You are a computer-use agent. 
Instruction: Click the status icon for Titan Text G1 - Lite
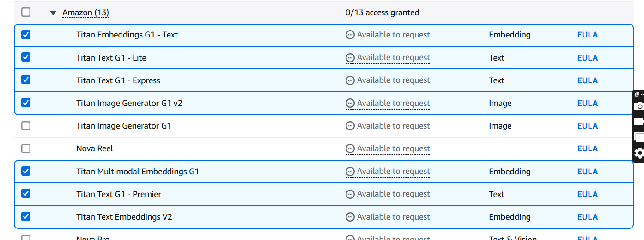click(350, 58)
